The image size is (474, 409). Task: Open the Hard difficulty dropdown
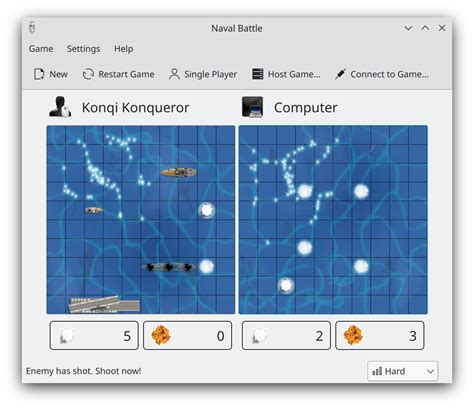coord(403,371)
